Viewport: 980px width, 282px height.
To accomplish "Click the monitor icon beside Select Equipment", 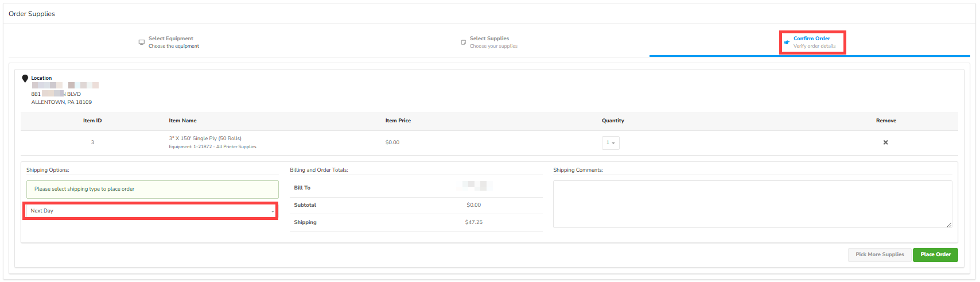I will coord(141,42).
